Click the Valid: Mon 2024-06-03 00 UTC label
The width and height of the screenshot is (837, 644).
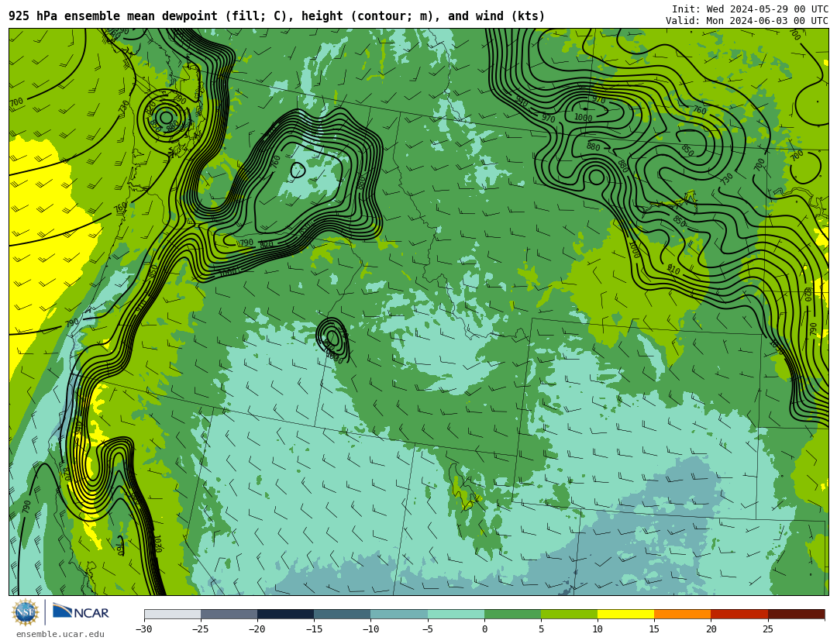point(747,20)
